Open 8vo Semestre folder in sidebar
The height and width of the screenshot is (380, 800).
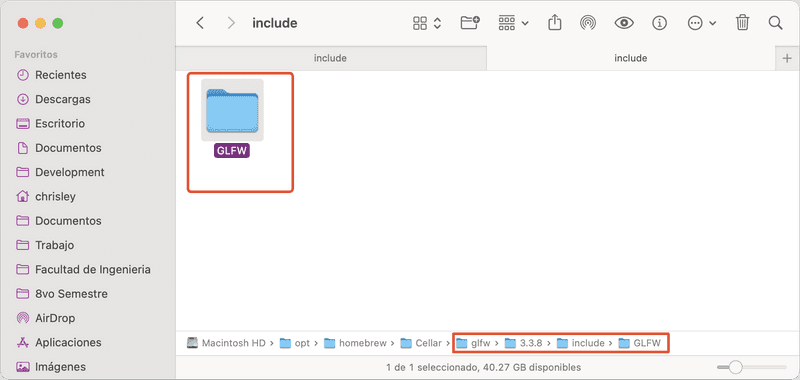tap(71, 294)
